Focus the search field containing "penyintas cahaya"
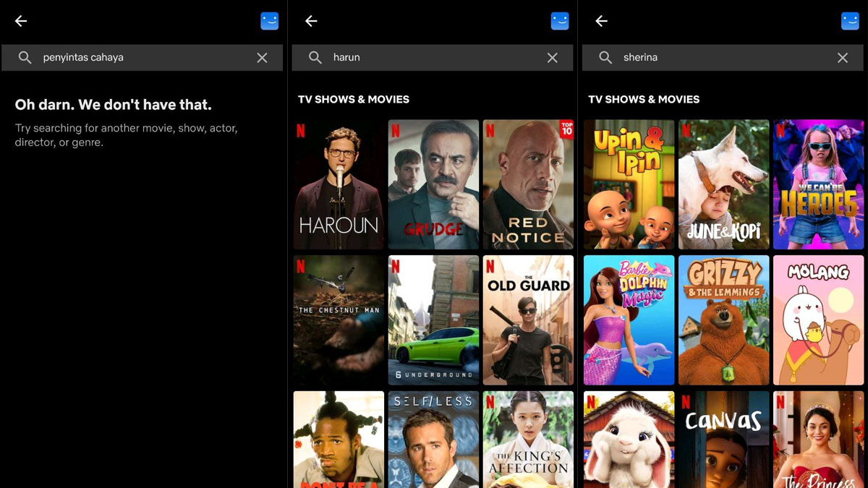 pyautogui.click(x=142, y=58)
